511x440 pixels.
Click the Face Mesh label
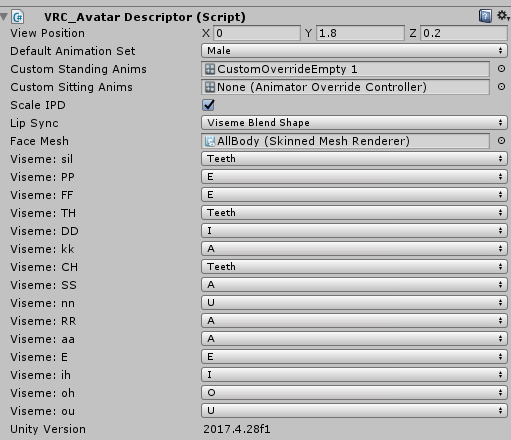(39, 141)
